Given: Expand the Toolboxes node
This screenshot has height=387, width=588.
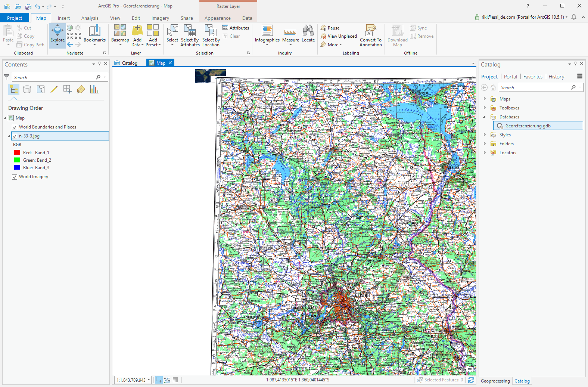Looking at the screenshot, I should (x=485, y=108).
